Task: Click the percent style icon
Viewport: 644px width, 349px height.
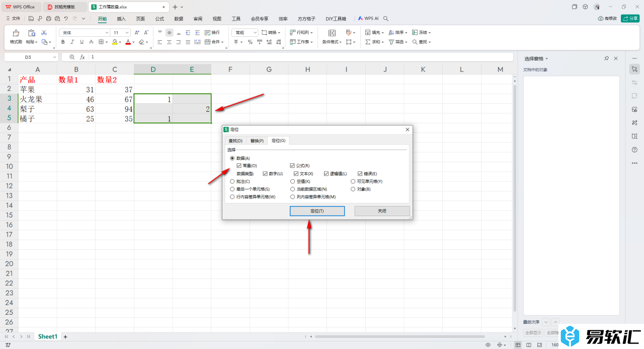Action: [250, 42]
